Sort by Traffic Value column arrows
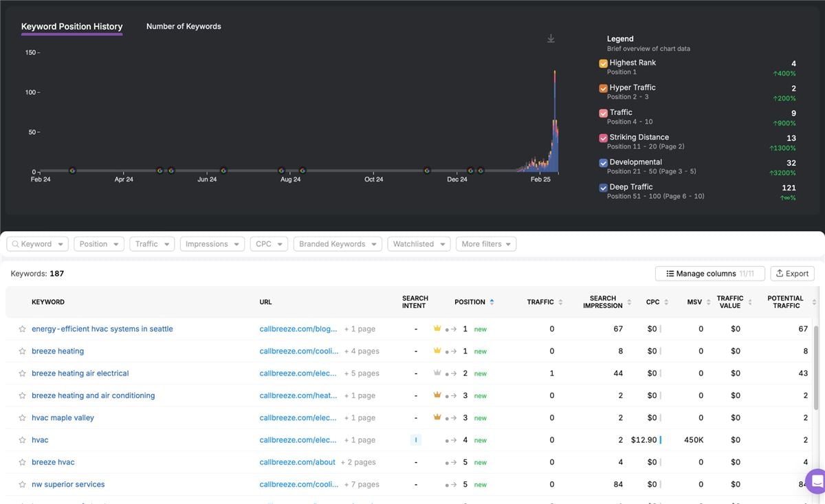 [x=750, y=302]
